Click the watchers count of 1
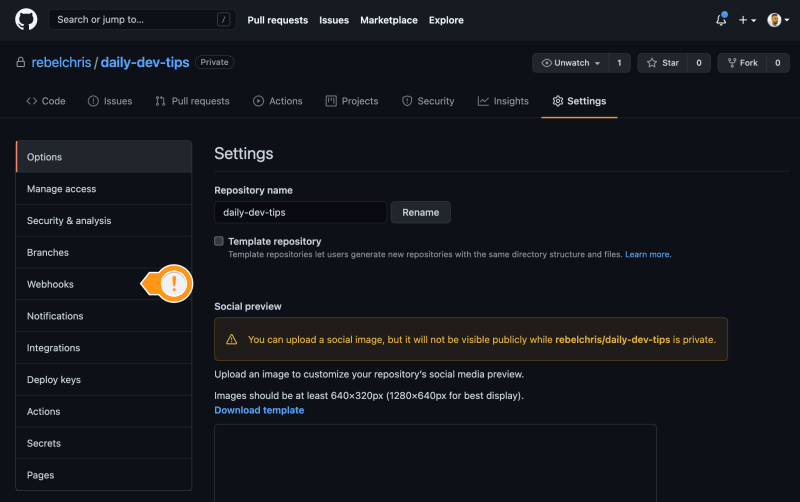Image resolution: width=800 pixels, height=502 pixels. (x=619, y=63)
